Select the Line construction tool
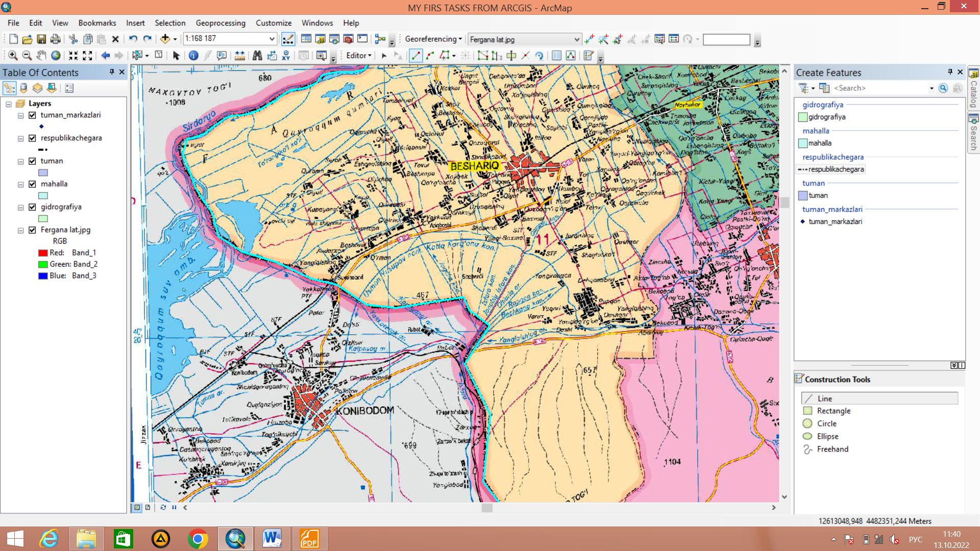This screenshot has width=980, height=551. 879,398
